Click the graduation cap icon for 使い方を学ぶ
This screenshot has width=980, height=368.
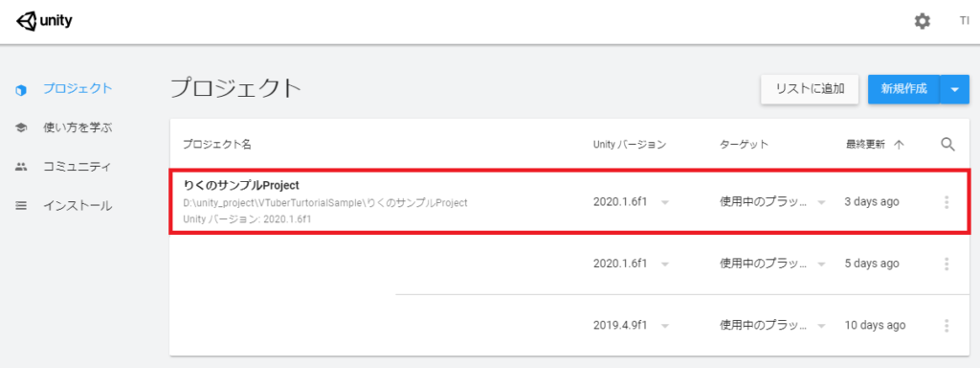click(x=21, y=128)
